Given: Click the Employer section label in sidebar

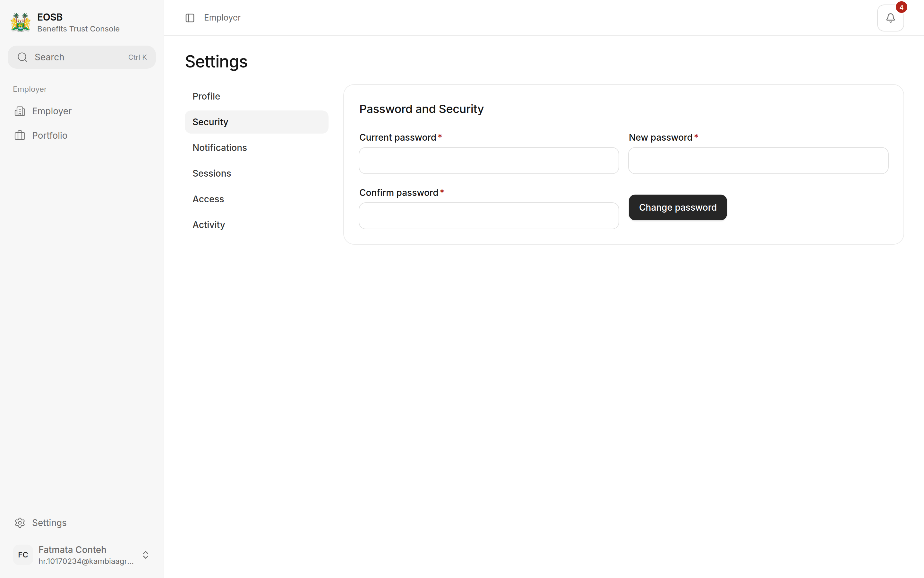Looking at the screenshot, I should click(x=30, y=90).
